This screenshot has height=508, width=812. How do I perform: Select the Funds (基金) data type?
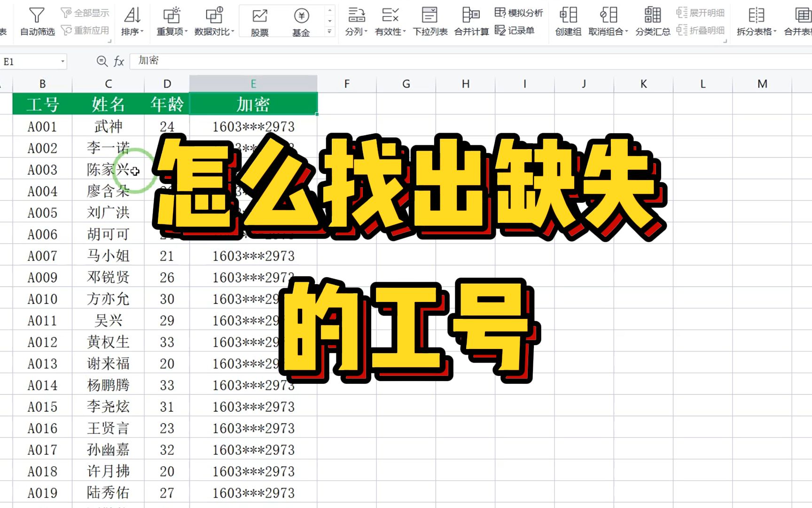301,22
